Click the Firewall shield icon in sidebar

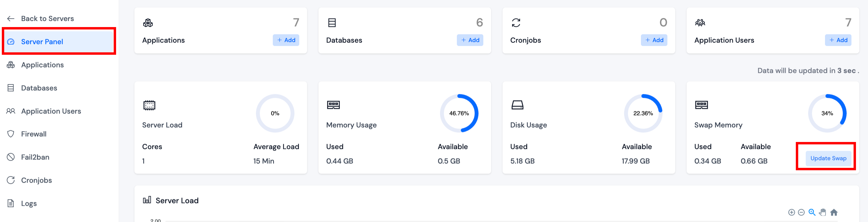[11, 134]
